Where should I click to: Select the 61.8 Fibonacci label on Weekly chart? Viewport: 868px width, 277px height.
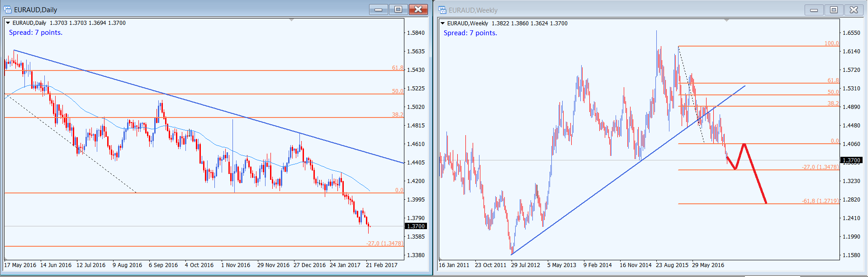[x=833, y=80]
